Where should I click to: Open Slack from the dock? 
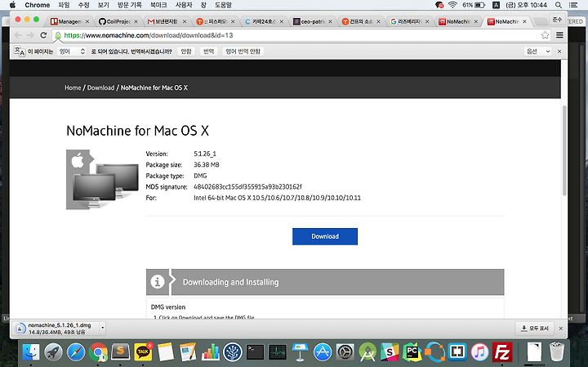(390, 352)
